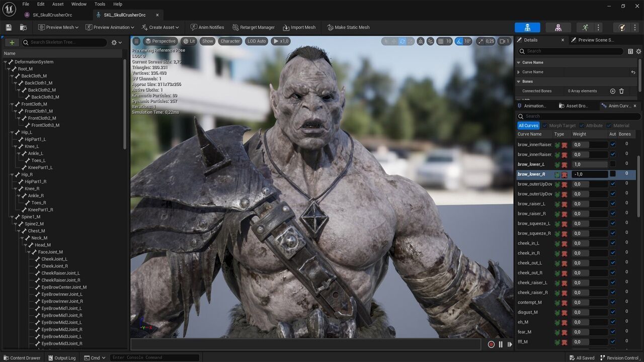Expand the Curve Name property row

(519, 72)
